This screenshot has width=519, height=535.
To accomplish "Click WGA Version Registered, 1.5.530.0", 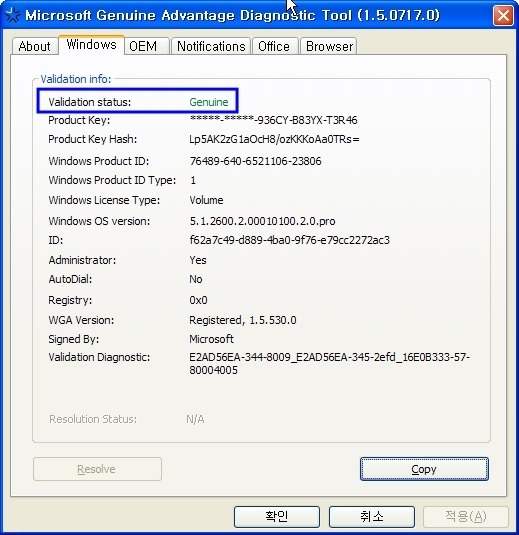I will 243,320.
